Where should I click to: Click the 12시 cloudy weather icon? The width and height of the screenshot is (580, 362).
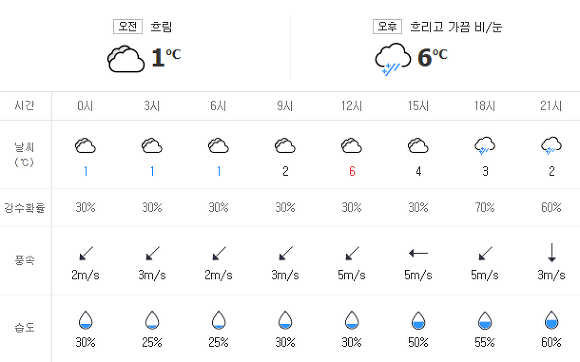tap(351, 146)
